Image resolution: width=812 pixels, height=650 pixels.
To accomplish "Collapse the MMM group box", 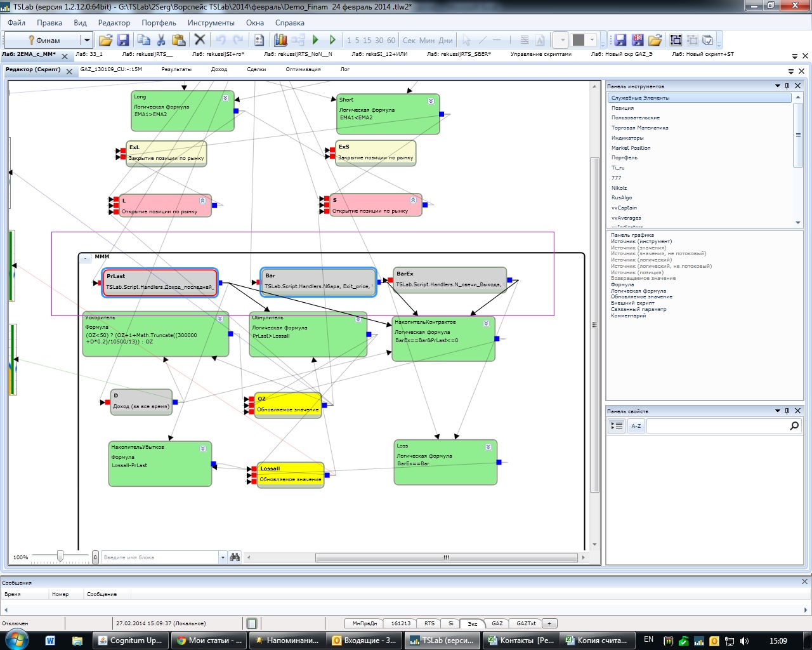I will point(86,258).
